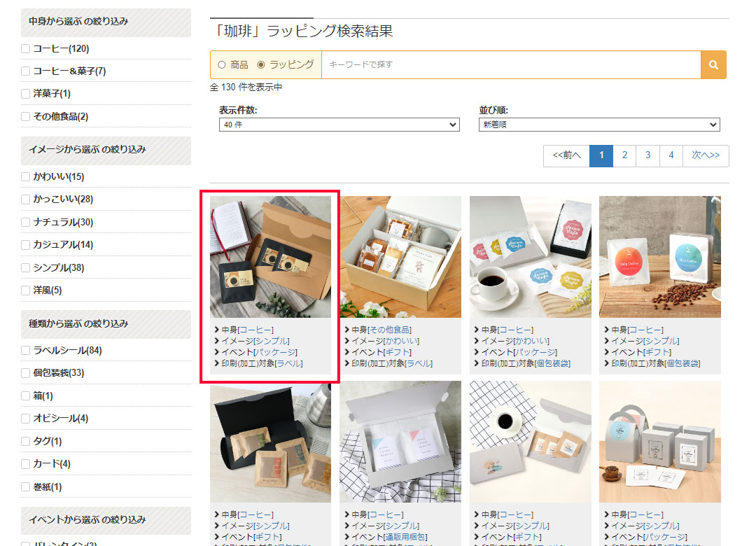Tick the カード(4) checkbox

[x=26, y=464]
